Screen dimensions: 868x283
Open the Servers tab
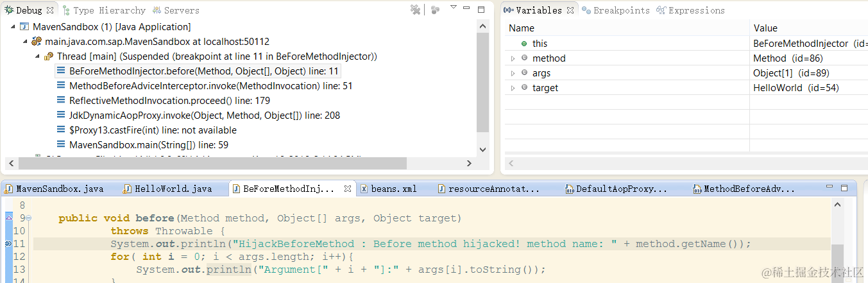(176, 10)
